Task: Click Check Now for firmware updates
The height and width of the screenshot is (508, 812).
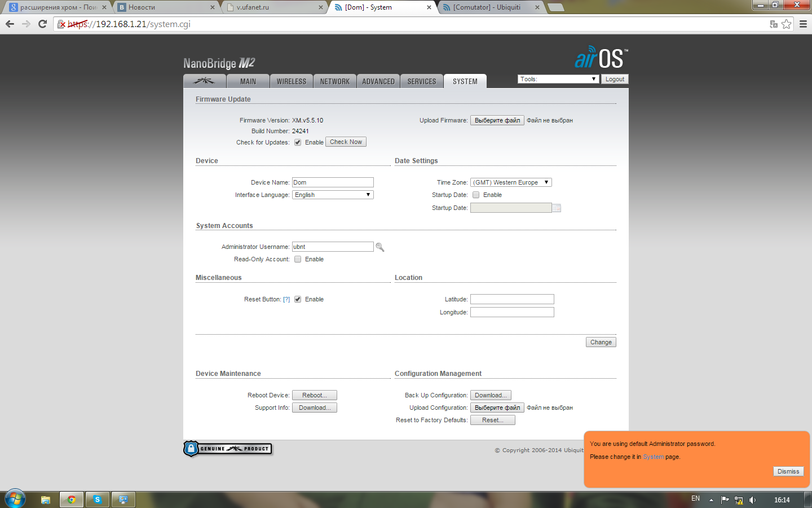Action: point(346,142)
